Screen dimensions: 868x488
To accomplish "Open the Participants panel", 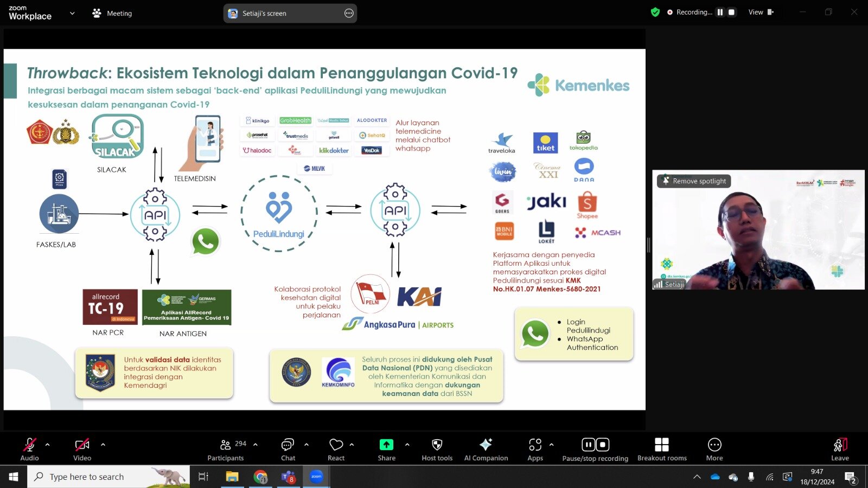I will 226,450.
